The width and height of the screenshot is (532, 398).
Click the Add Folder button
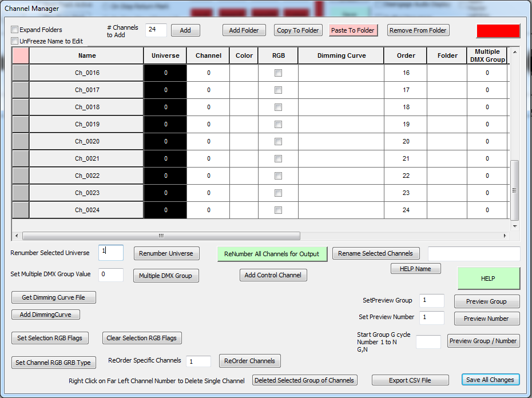point(244,30)
